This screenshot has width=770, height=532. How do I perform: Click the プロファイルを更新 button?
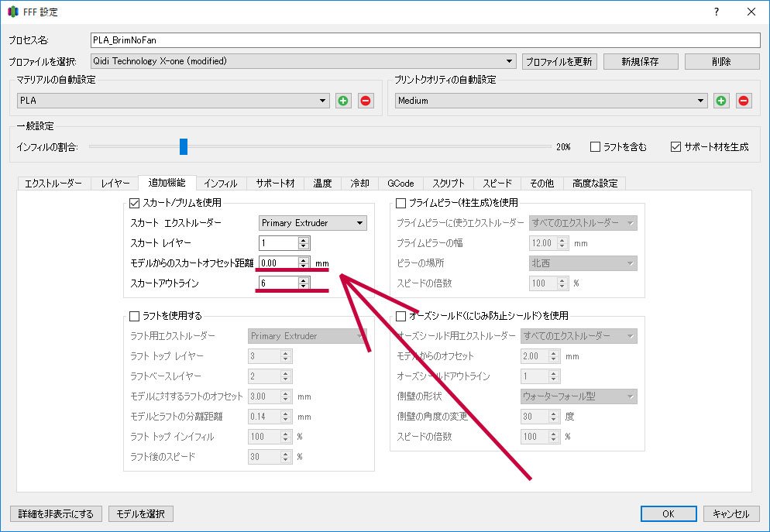point(559,61)
